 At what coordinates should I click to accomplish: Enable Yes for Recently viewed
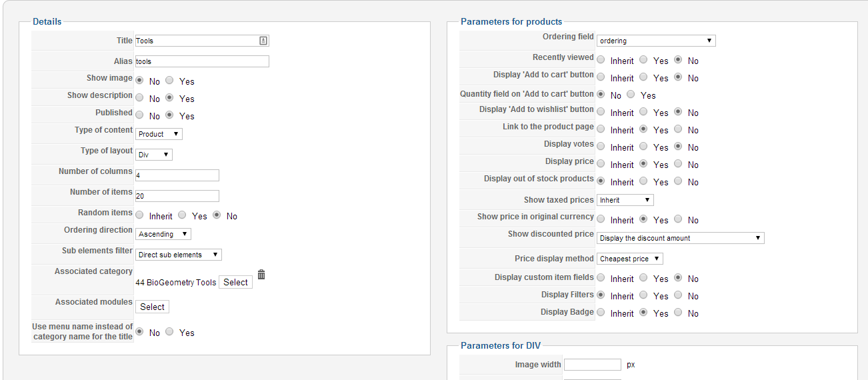coord(643,60)
